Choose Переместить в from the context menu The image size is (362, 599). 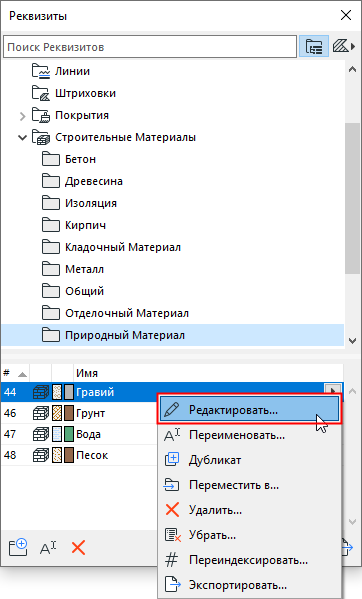[x=249, y=485]
